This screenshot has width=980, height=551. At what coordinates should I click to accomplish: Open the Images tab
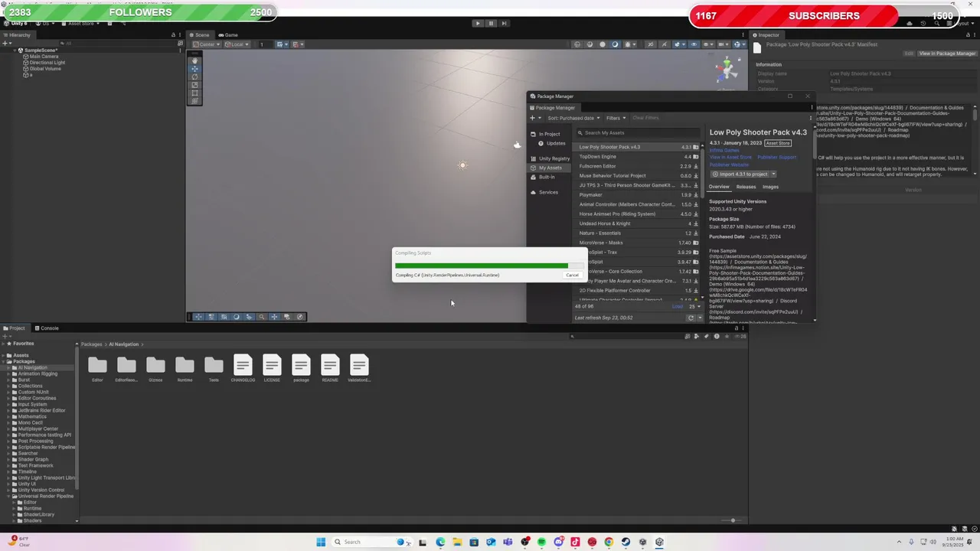(770, 187)
